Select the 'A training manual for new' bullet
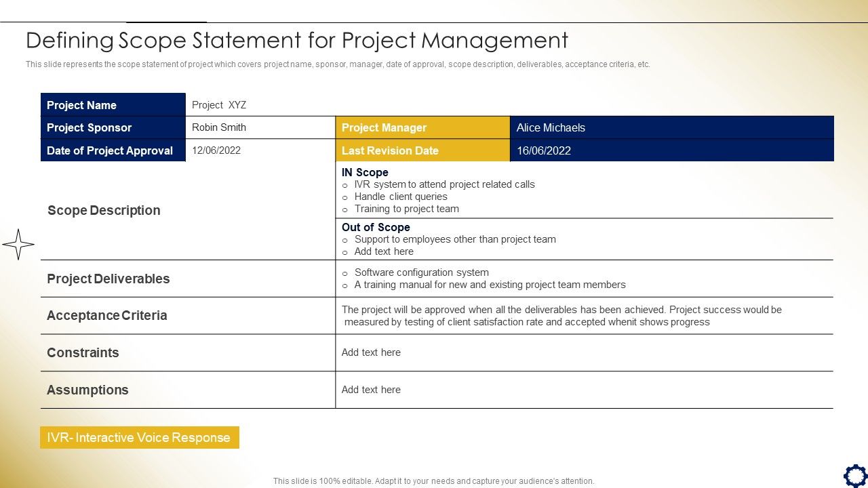 pos(490,285)
